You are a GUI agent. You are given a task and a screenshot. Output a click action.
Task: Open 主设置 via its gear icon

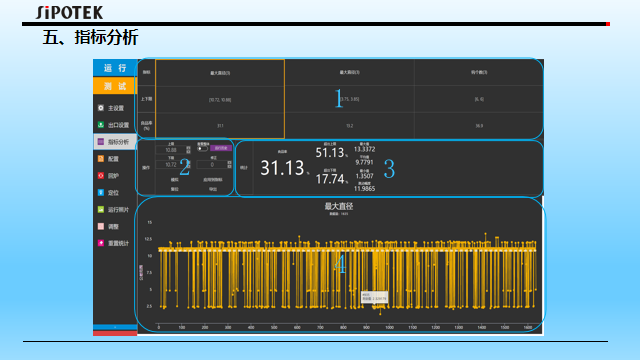click(101, 108)
